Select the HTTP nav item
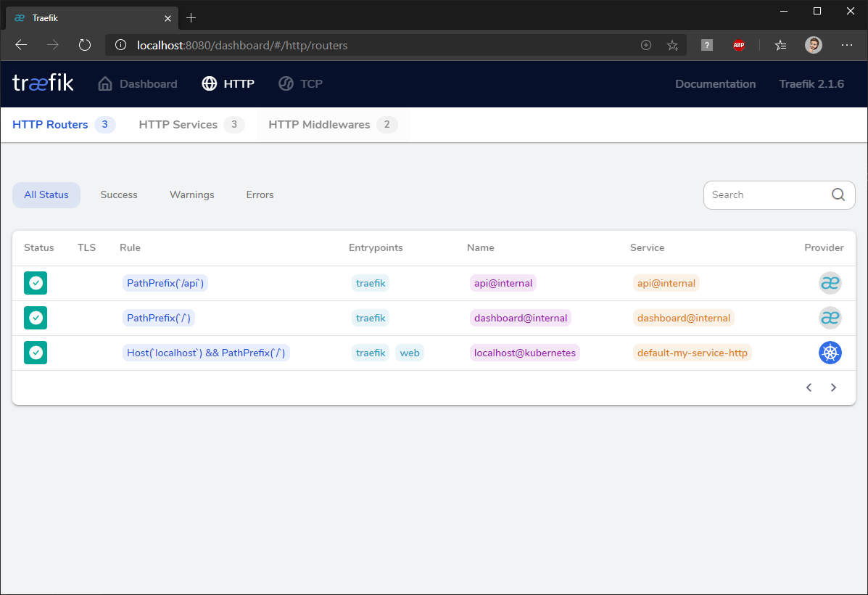Screen dimensions: 868x595 (228, 83)
